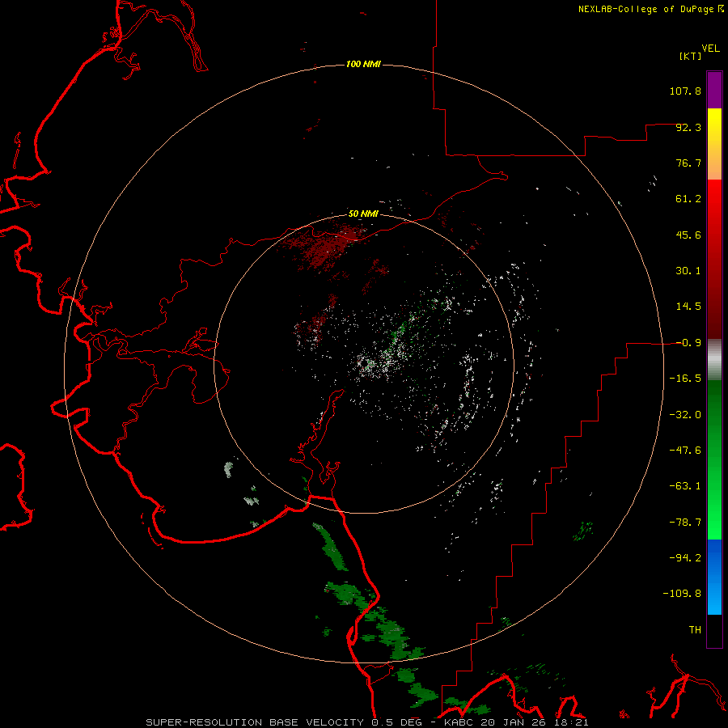Viewport: 728px width, 728px height.
Task: Click the NEXLAB-College of DuPage credit text
Action: tap(650, 9)
